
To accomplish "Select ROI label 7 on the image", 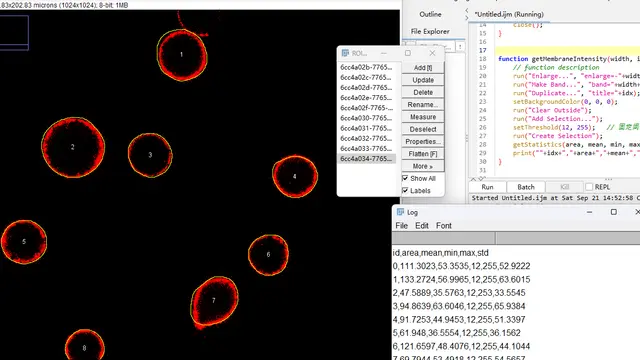I will coord(213,300).
